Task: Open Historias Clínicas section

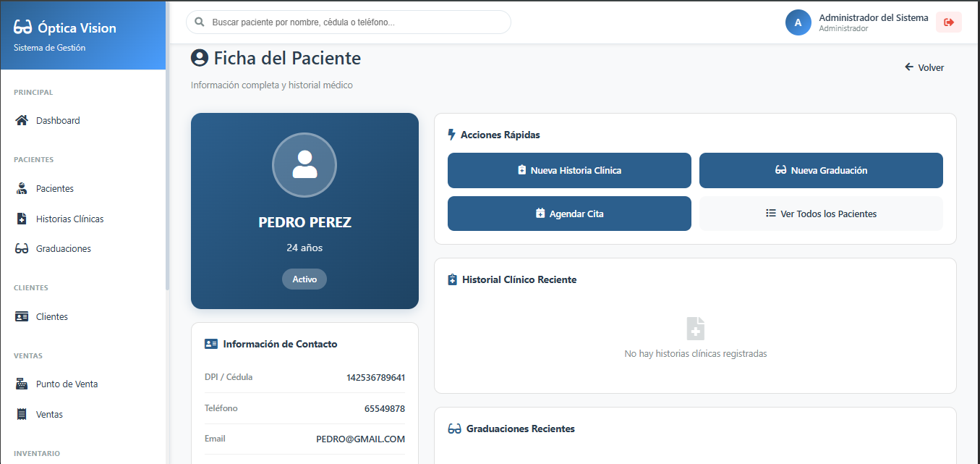Action: pyautogui.click(x=70, y=219)
